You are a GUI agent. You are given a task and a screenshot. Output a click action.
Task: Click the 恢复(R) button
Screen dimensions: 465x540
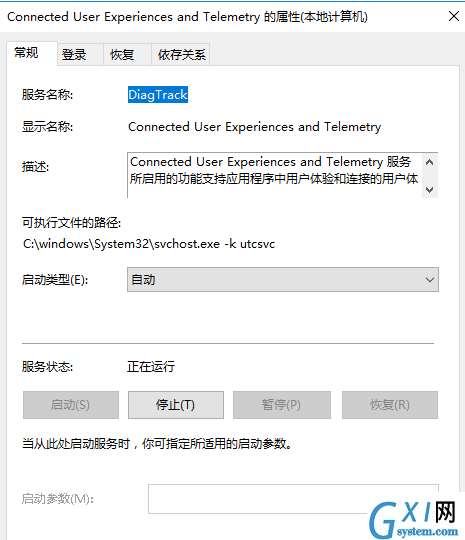[x=390, y=405]
